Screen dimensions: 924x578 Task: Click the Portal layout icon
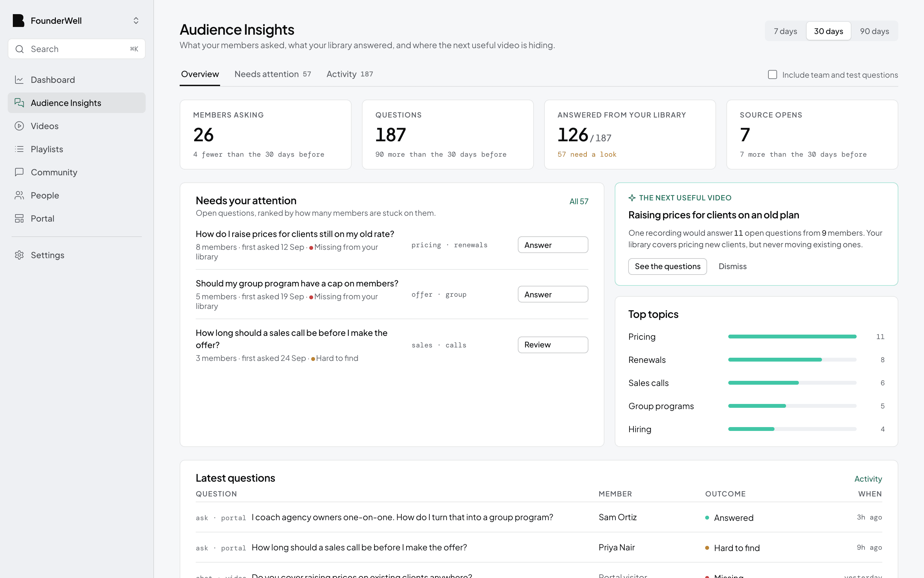(19, 218)
